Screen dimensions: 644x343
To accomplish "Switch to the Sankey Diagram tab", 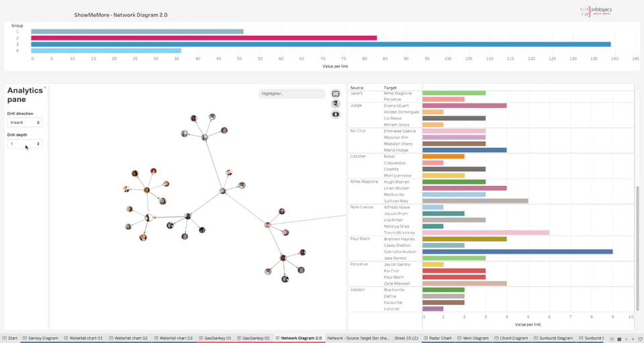I will pyautogui.click(x=40, y=338).
